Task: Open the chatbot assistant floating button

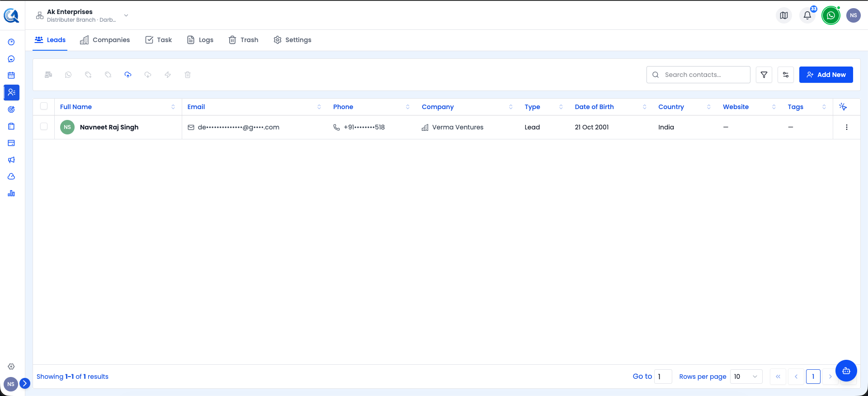Action: point(846,371)
